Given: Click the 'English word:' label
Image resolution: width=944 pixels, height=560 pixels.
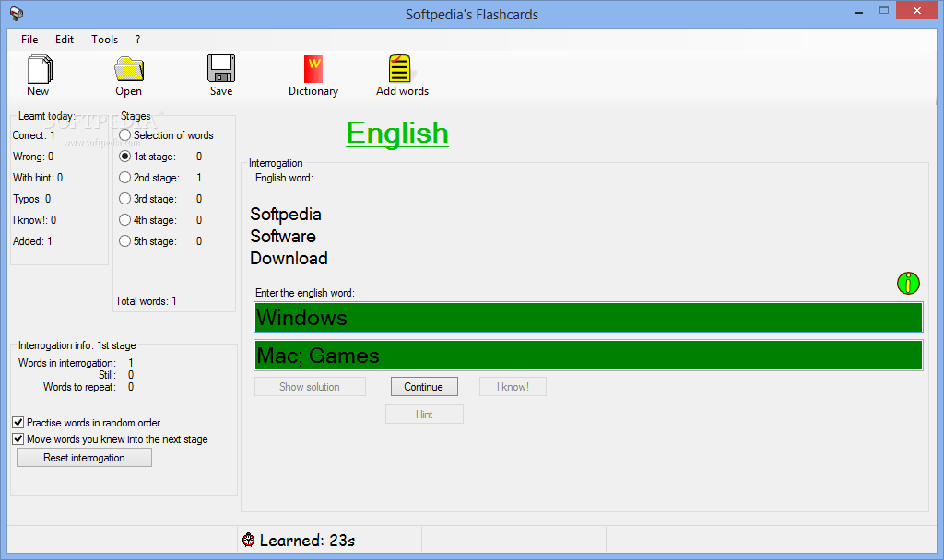Looking at the screenshot, I should pos(284,178).
